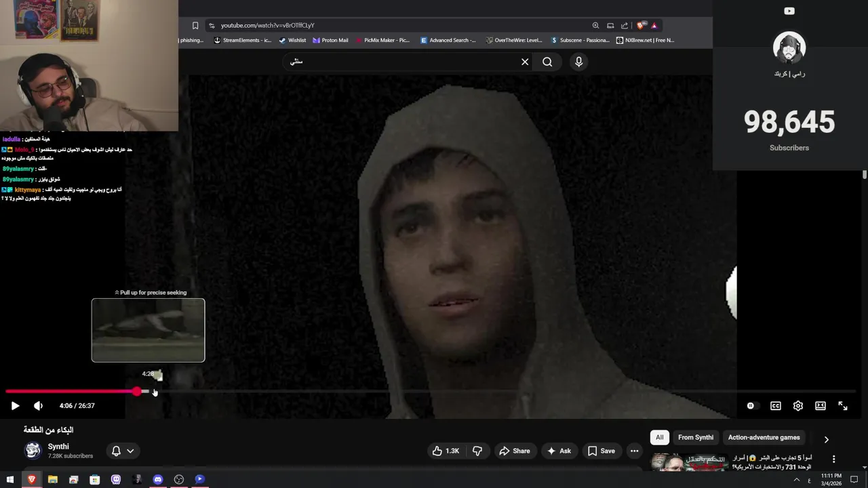Show hidden system tray icons
The image size is (868, 488).
(797, 480)
